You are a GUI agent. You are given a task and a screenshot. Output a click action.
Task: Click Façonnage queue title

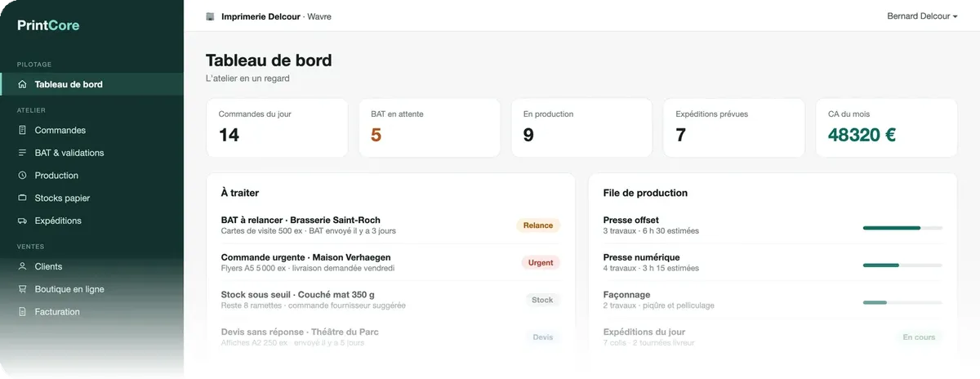tap(626, 295)
